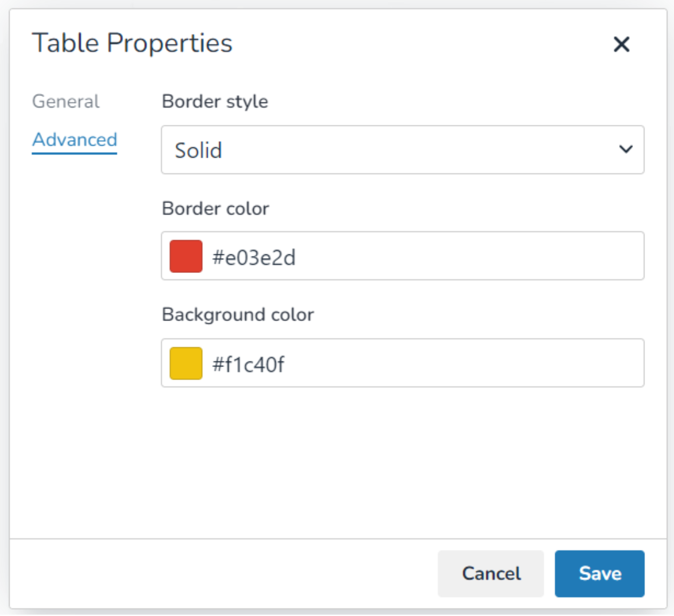Click the Border color label

click(x=215, y=209)
